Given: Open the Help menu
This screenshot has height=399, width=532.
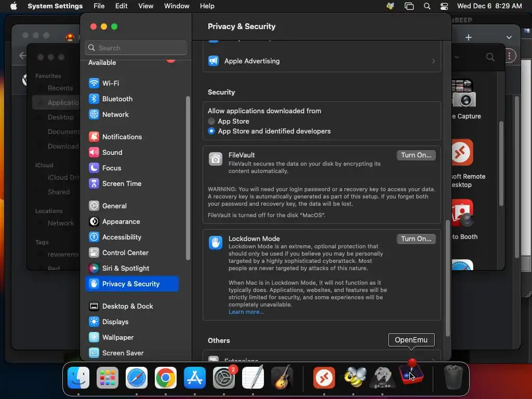Looking at the screenshot, I should pos(207,6).
